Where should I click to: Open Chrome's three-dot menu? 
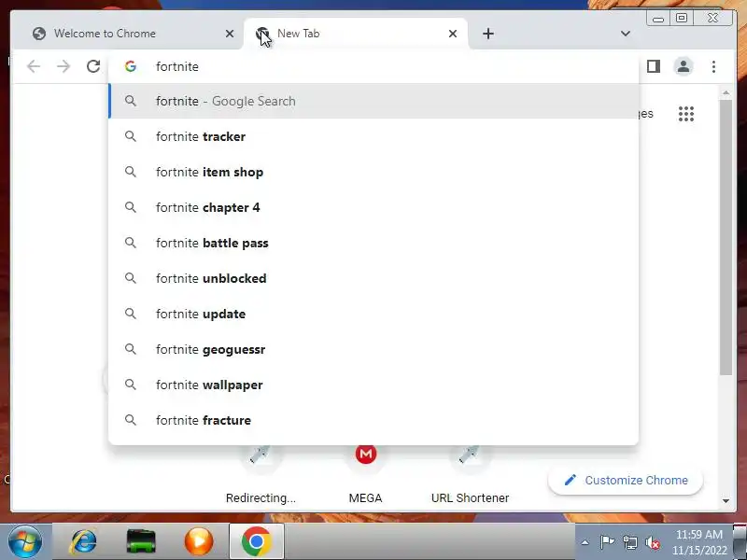pos(713,66)
